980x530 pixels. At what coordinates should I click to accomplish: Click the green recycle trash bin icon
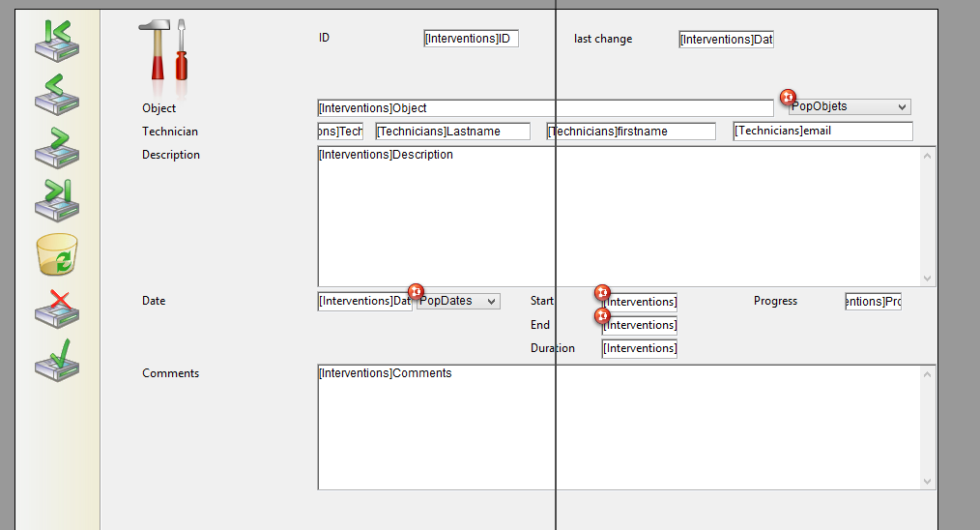pyautogui.click(x=56, y=254)
